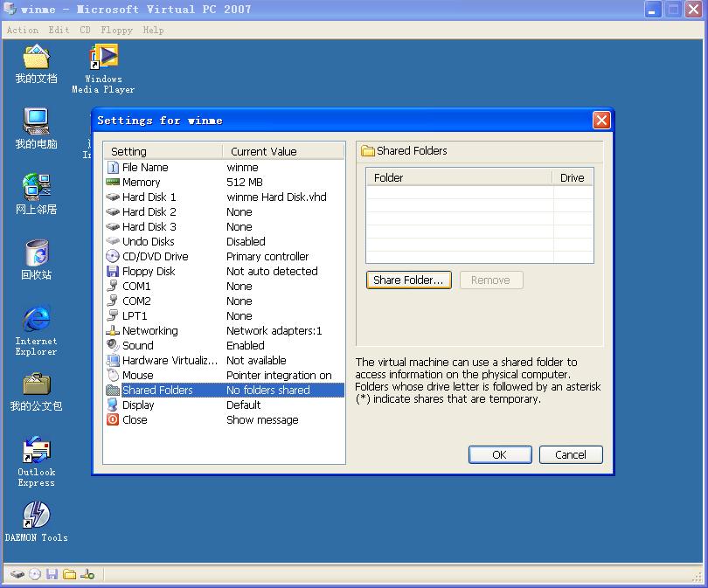The width and height of the screenshot is (708, 588).
Task: Click OK in the Settings dialog
Action: [x=500, y=454]
